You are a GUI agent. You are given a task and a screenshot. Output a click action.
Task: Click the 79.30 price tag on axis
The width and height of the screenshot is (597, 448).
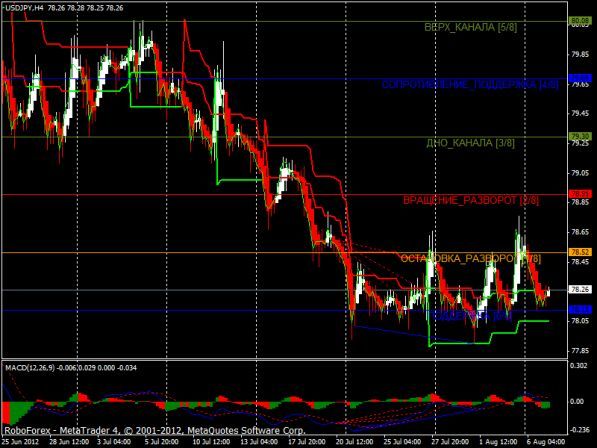click(x=580, y=136)
